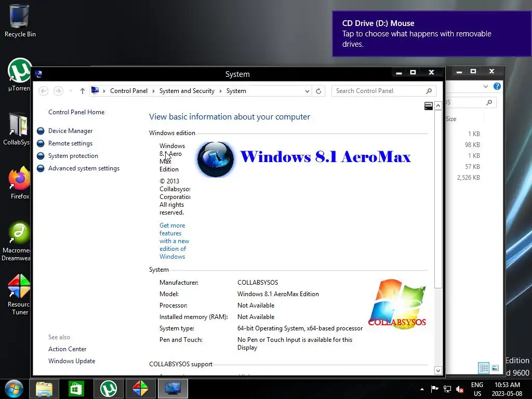Open the network tray icon

point(447,389)
